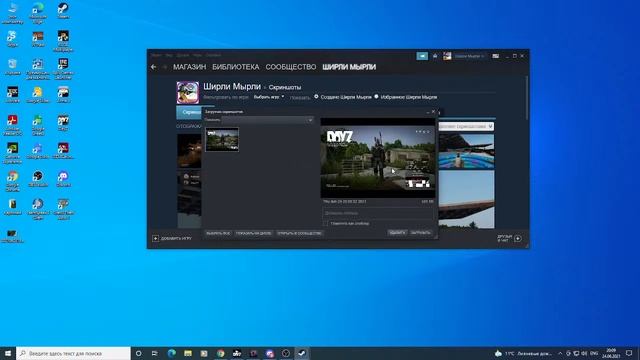Open the Steam menu in the menu bar
The width and height of the screenshot is (640, 360).
(x=156, y=55)
